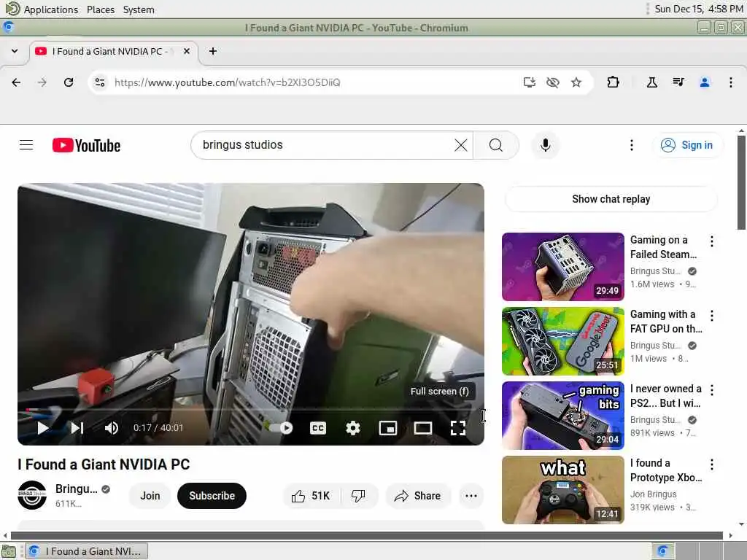Screen dimensions: 747x560
Task: Switch to theater mode icon
Action: 423,427
